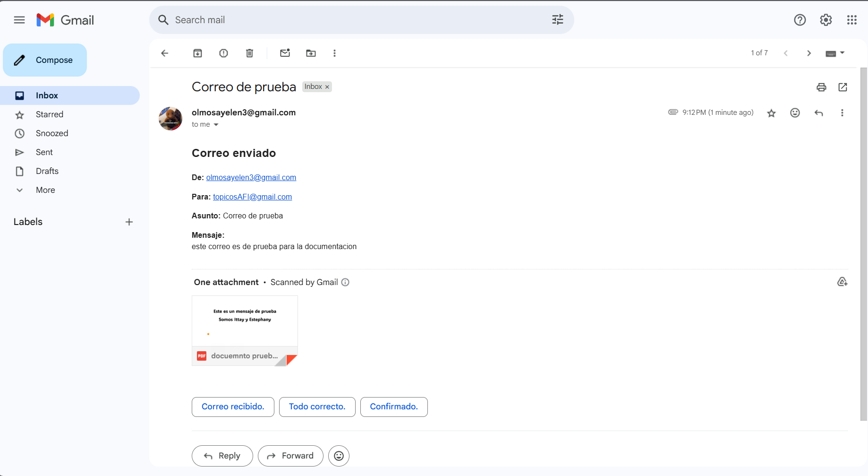
Task: Open the main menu hamburger icon
Action: pos(19,20)
